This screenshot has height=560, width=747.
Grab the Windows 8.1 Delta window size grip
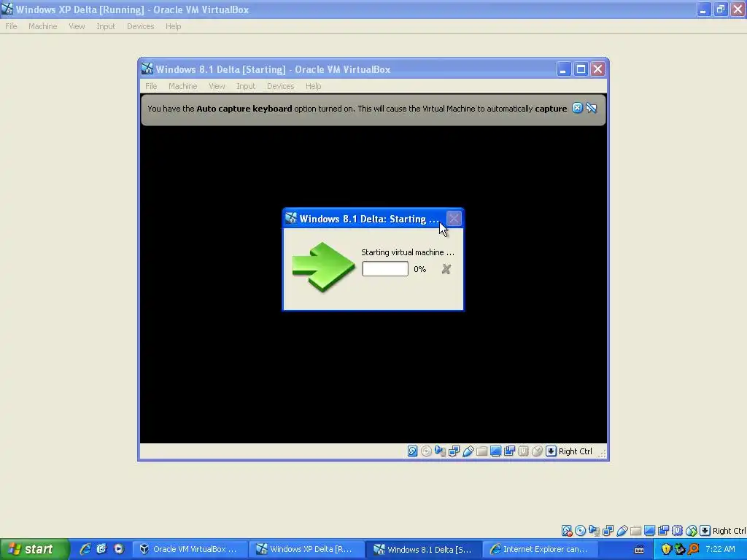[602, 454]
